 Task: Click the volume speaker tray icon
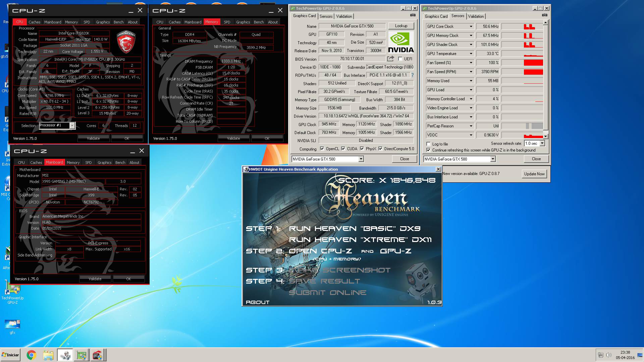[609, 355]
